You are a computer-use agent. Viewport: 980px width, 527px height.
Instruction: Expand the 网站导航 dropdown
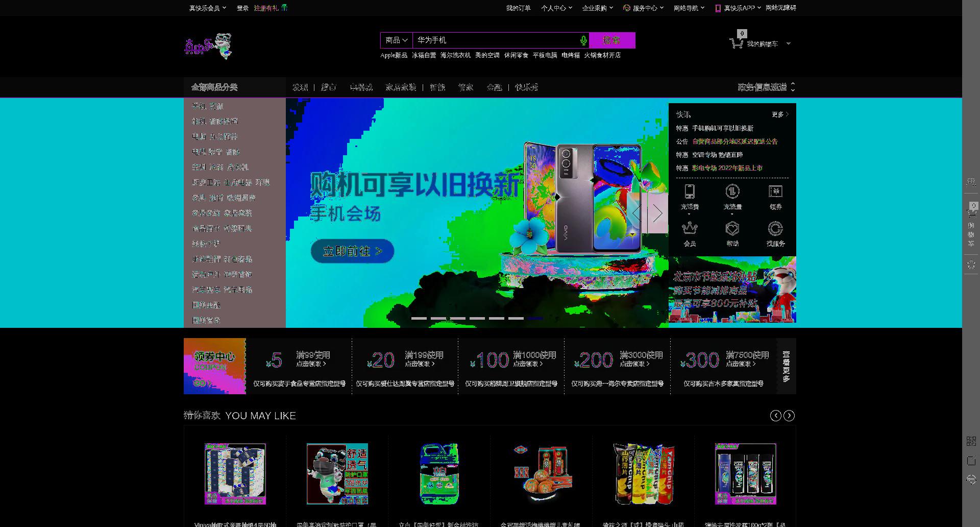pyautogui.click(x=689, y=8)
